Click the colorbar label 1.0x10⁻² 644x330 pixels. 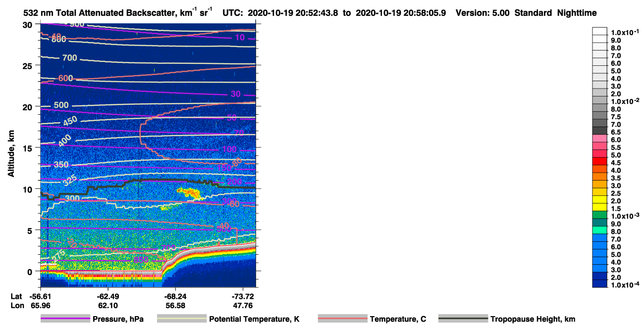(625, 101)
